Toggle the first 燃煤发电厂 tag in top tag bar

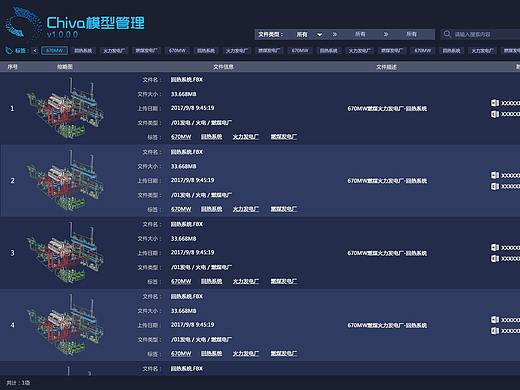tap(146, 51)
